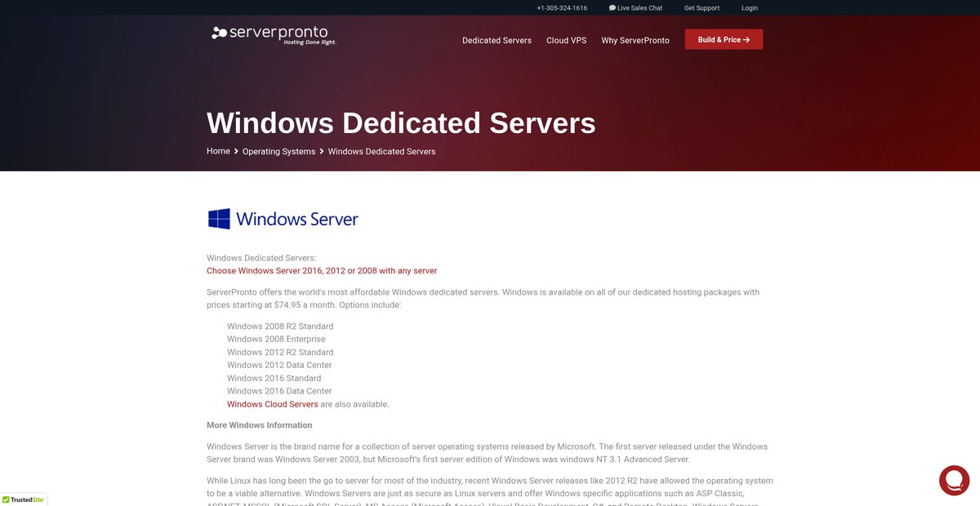The width and height of the screenshot is (980, 506).
Task: Click the Build & Price button
Action: pos(724,39)
